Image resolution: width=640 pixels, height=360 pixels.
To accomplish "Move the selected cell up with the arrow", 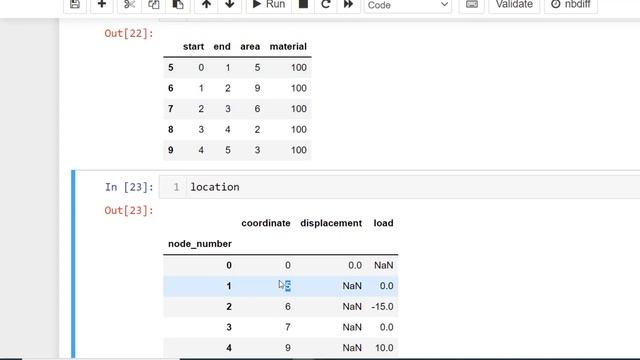I will (x=207, y=5).
